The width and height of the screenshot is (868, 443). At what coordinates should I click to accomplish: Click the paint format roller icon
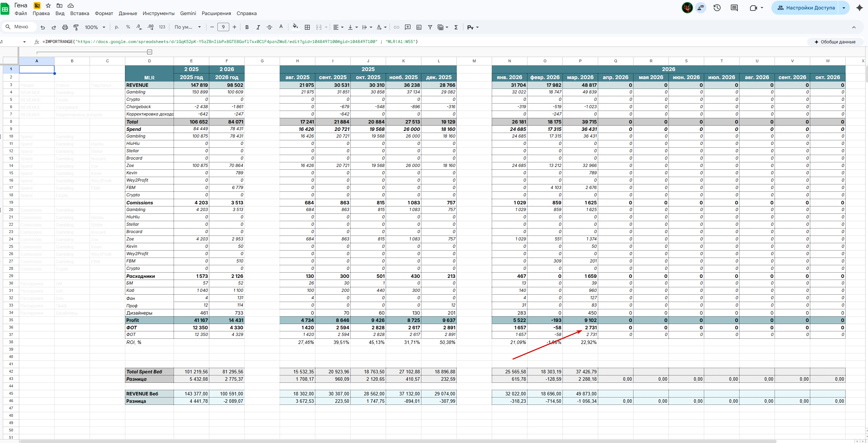(x=76, y=27)
